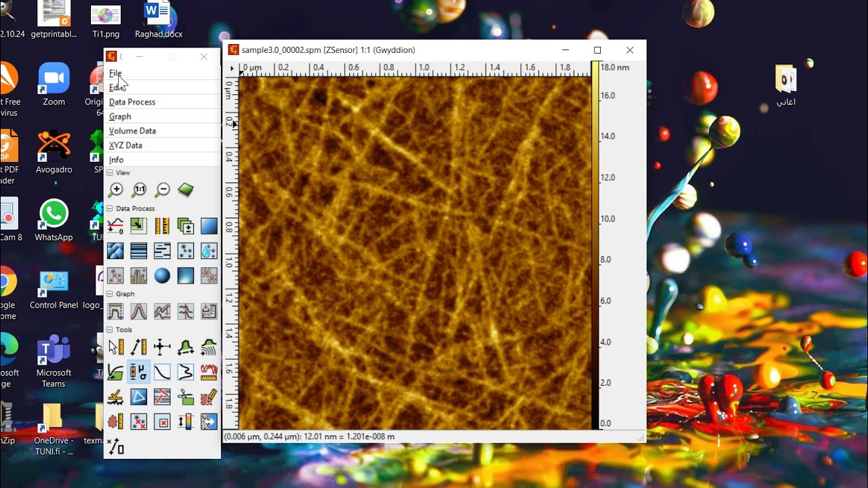Select the Mask editor pencil tool
The height and width of the screenshot is (488, 868).
click(x=209, y=396)
